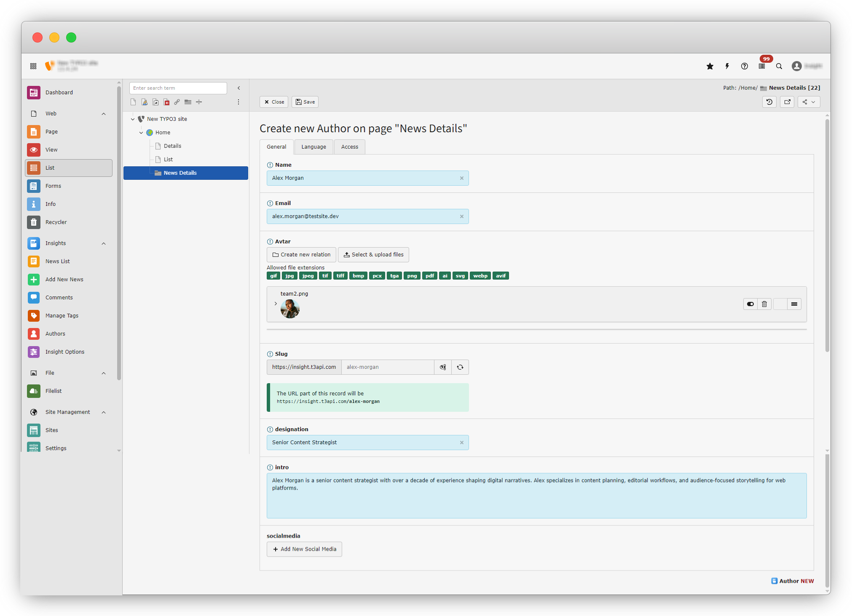852x616 pixels.
Task: Collapse the Insights module group
Action: coord(104,243)
